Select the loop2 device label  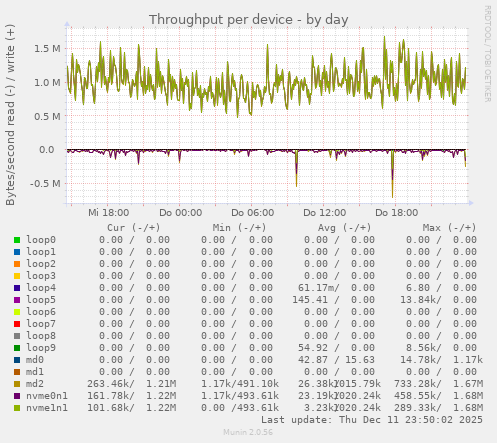coord(41,264)
